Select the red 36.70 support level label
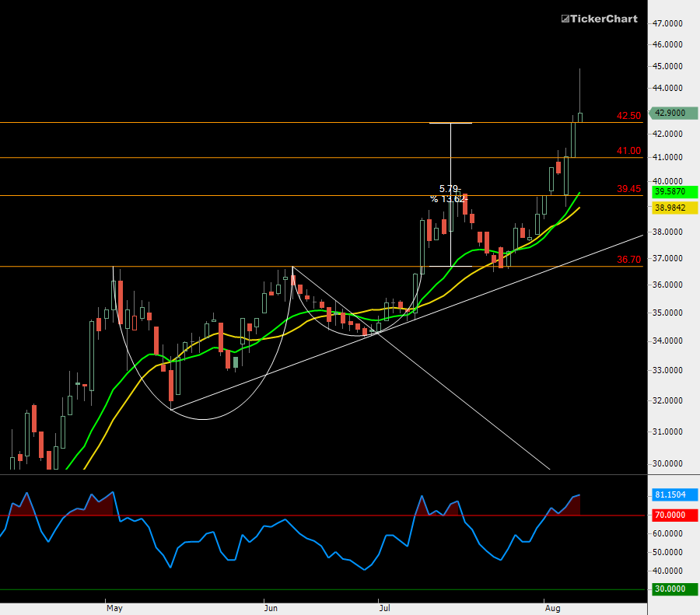This screenshot has height=615, width=700. (x=628, y=260)
